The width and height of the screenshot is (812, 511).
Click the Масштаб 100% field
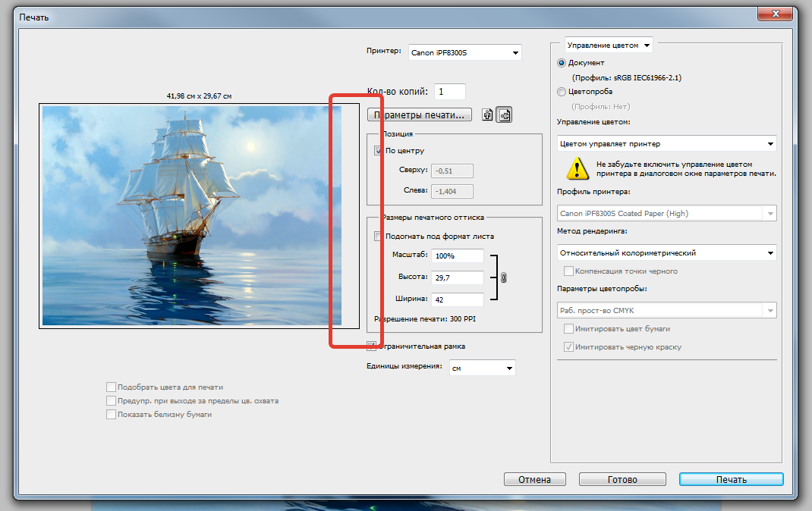(x=458, y=255)
